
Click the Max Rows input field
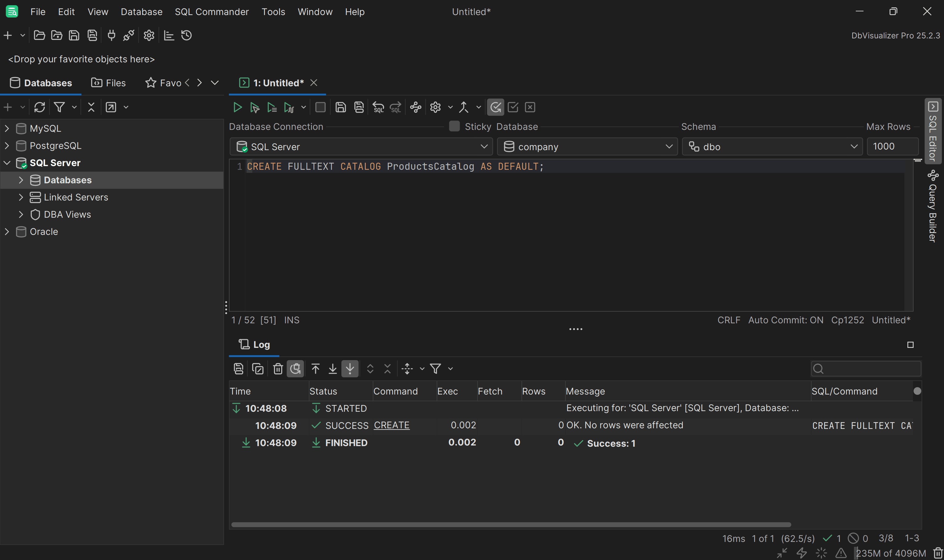click(x=893, y=146)
